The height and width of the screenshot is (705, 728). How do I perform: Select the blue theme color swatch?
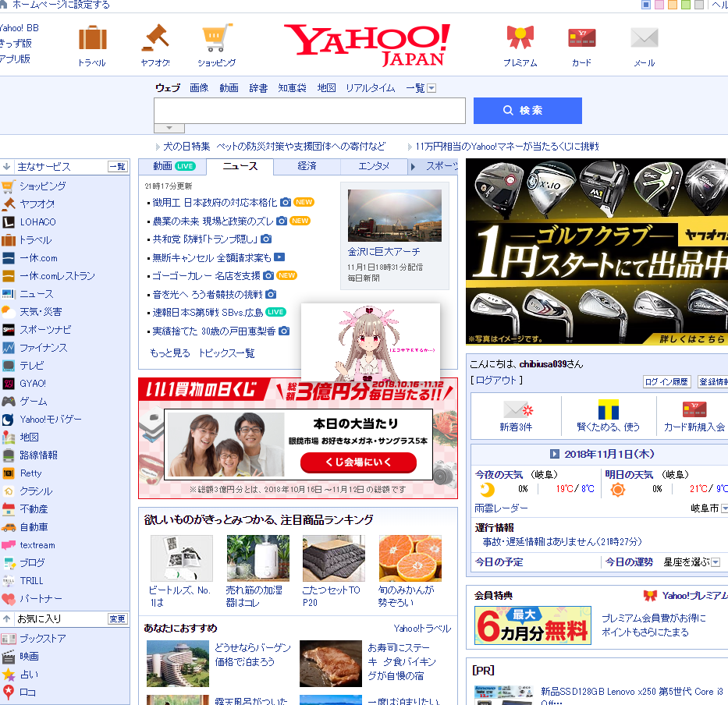click(x=646, y=5)
